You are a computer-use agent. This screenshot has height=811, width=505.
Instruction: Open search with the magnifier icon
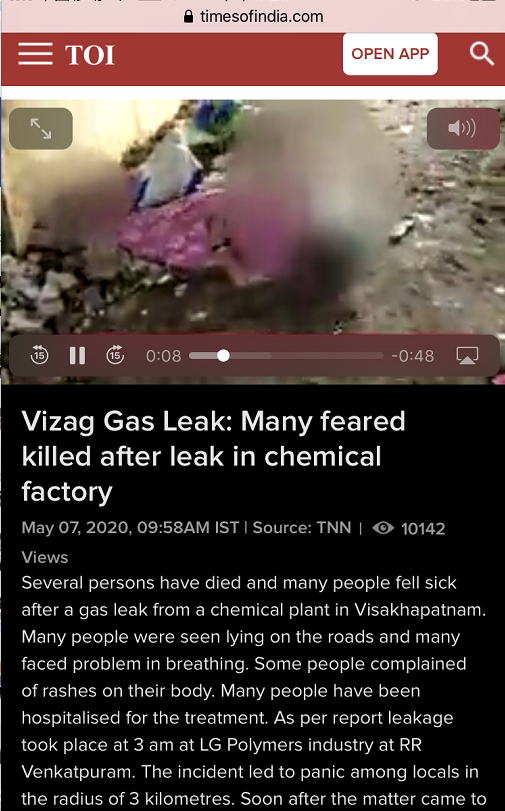pos(481,54)
